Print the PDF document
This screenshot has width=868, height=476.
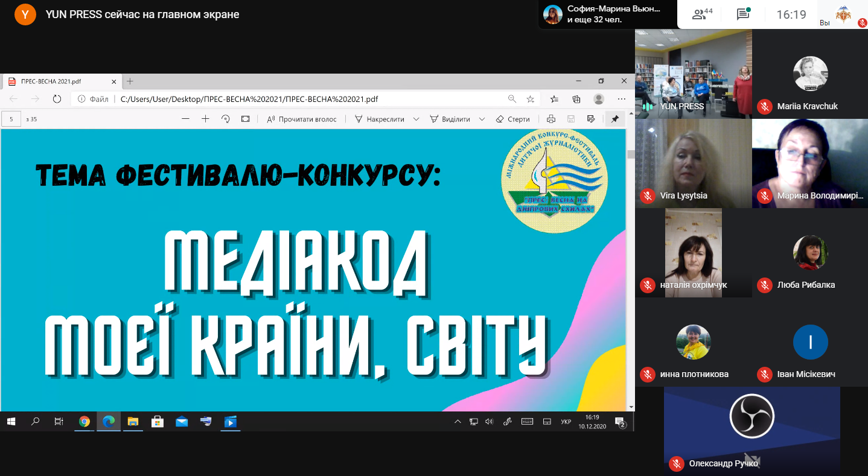[x=550, y=119]
